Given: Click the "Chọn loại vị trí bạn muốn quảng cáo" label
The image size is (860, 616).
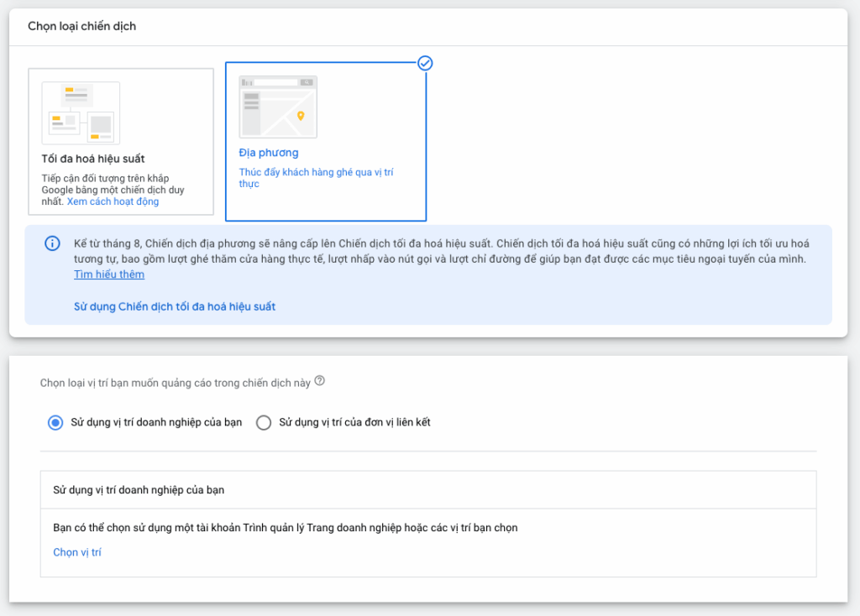Looking at the screenshot, I should 176,383.
